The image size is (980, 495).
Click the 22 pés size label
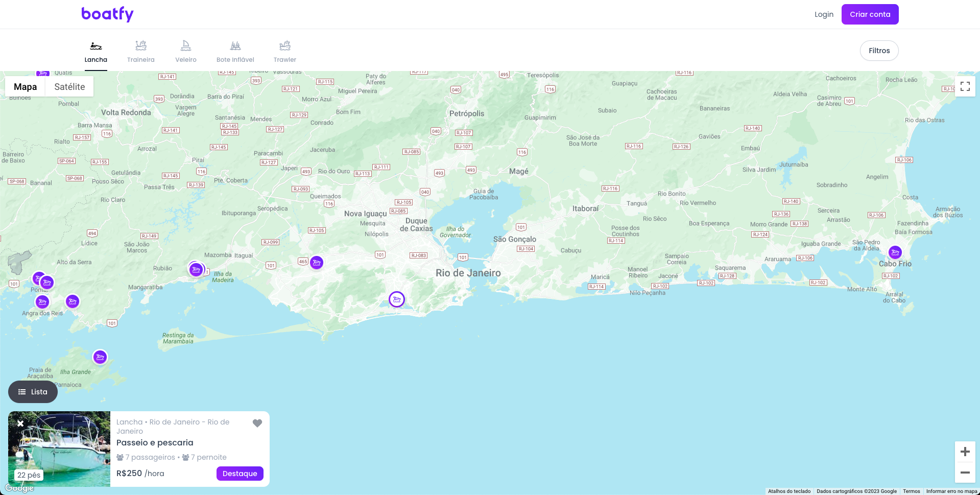coord(29,475)
